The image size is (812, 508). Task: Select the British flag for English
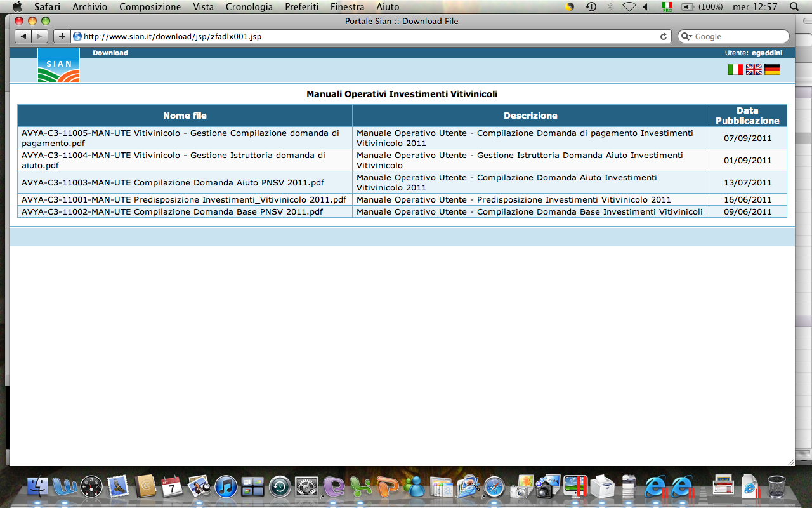coord(754,70)
